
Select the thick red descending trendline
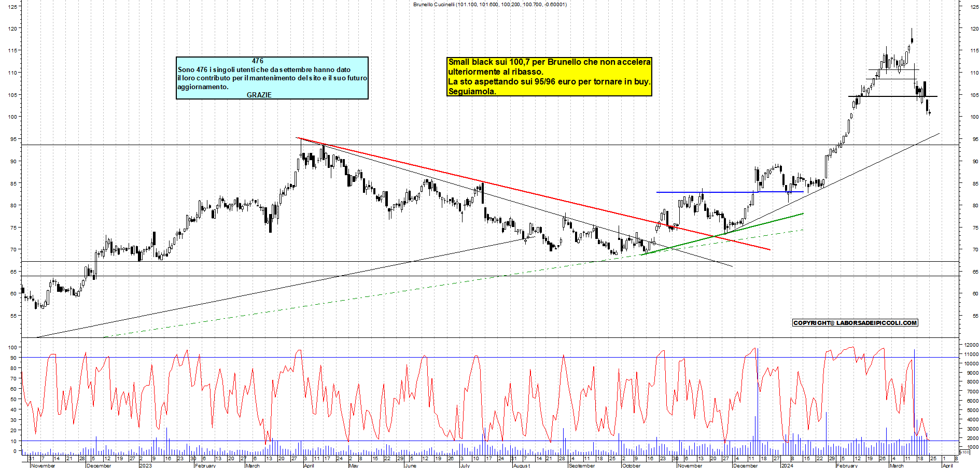tap(533, 193)
